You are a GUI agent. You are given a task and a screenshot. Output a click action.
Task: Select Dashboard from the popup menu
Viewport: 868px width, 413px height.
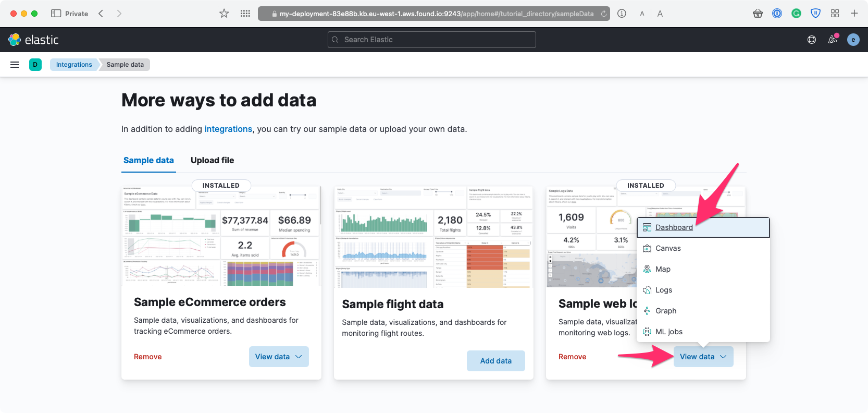[x=674, y=227]
